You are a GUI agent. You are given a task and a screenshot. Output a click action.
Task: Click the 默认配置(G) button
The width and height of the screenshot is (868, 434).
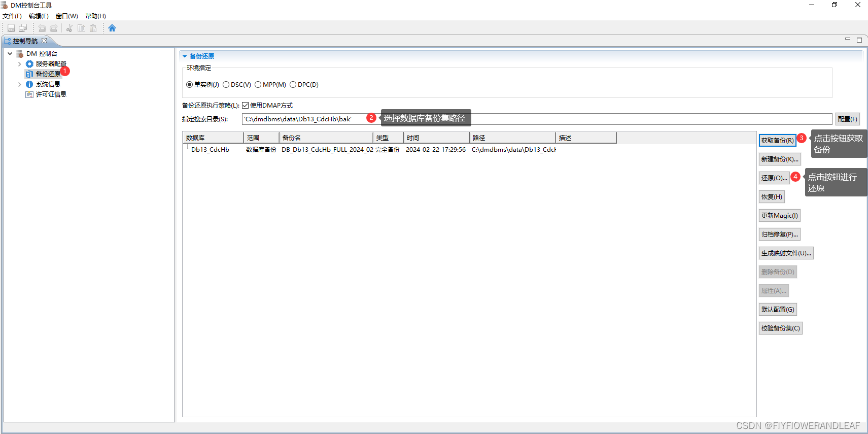click(778, 310)
